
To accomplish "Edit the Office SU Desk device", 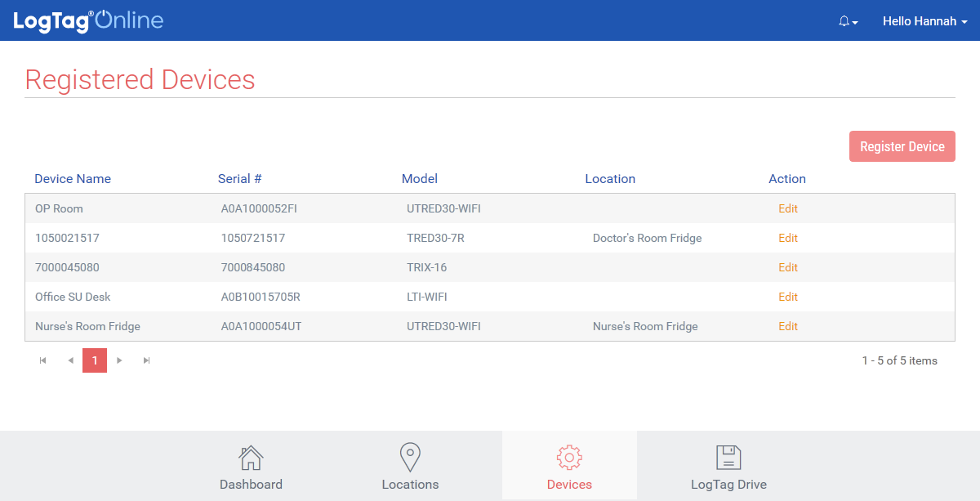I will point(787,297).
